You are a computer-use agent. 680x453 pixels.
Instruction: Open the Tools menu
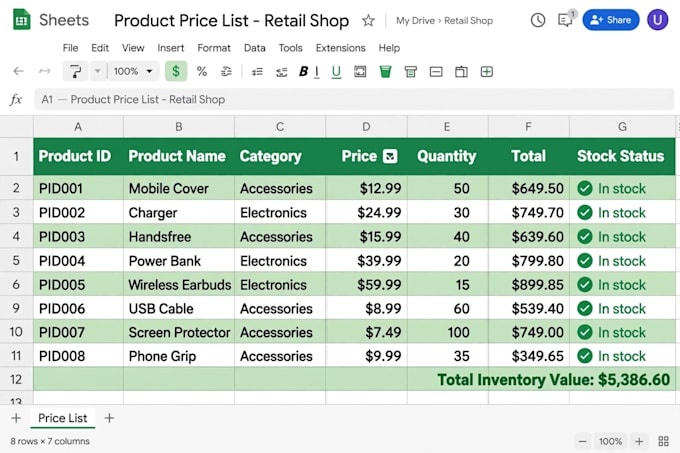(x=291, y=48)
